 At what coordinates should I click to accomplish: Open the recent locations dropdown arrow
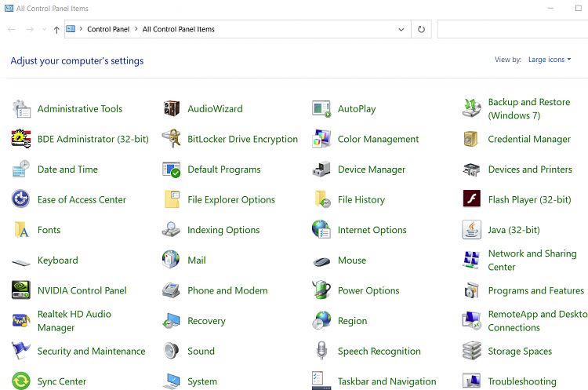click(x=44, y=29)
